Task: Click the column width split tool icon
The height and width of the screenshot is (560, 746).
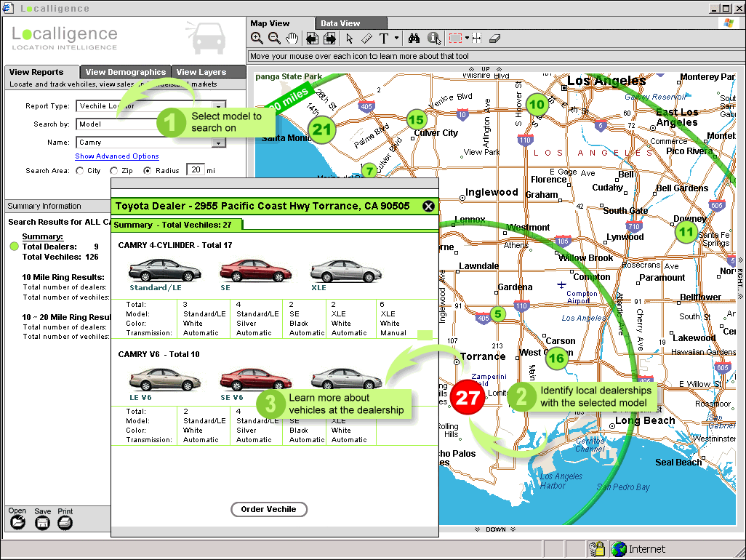Action: point(476,38)
